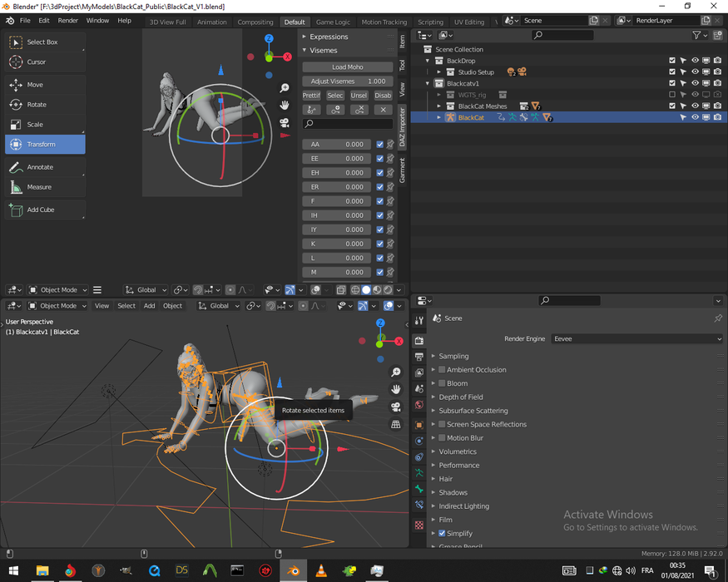Open the Texture properties checker icon

click(418, 525)
